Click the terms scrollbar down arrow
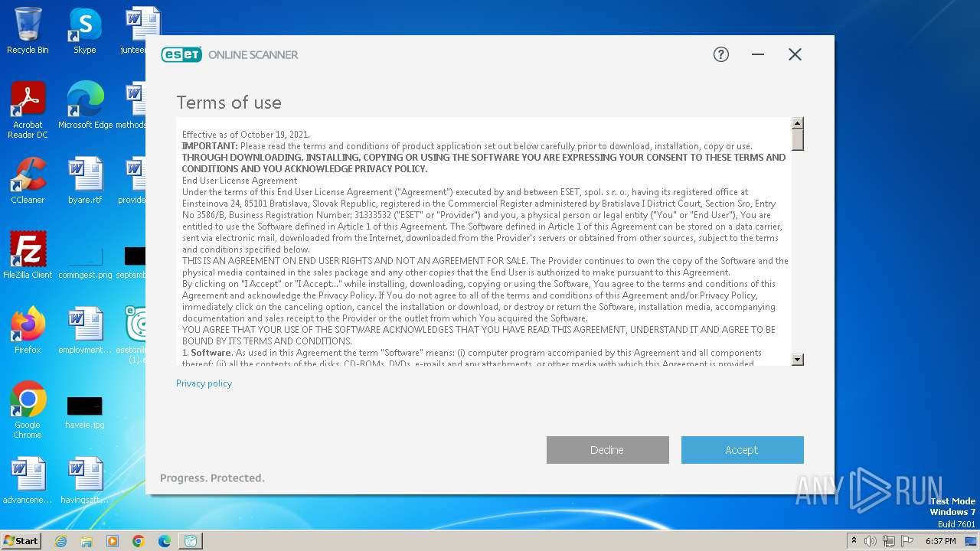The height and width of the screenshot is (551, 980). tap(797, 360)
